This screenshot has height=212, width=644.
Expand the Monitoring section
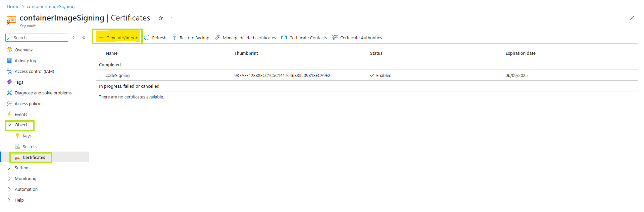tap(9, 178)
